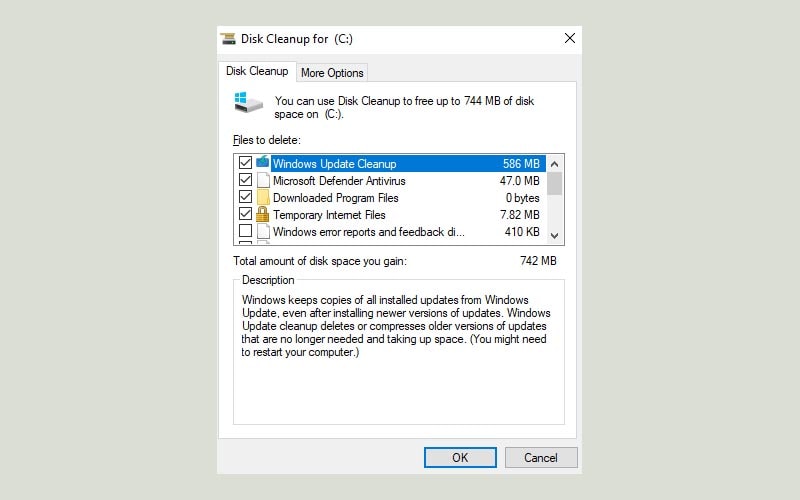Click the files list scroll down arrow
The width and height of the screenshot is (800, 500).
pos(555,236)
